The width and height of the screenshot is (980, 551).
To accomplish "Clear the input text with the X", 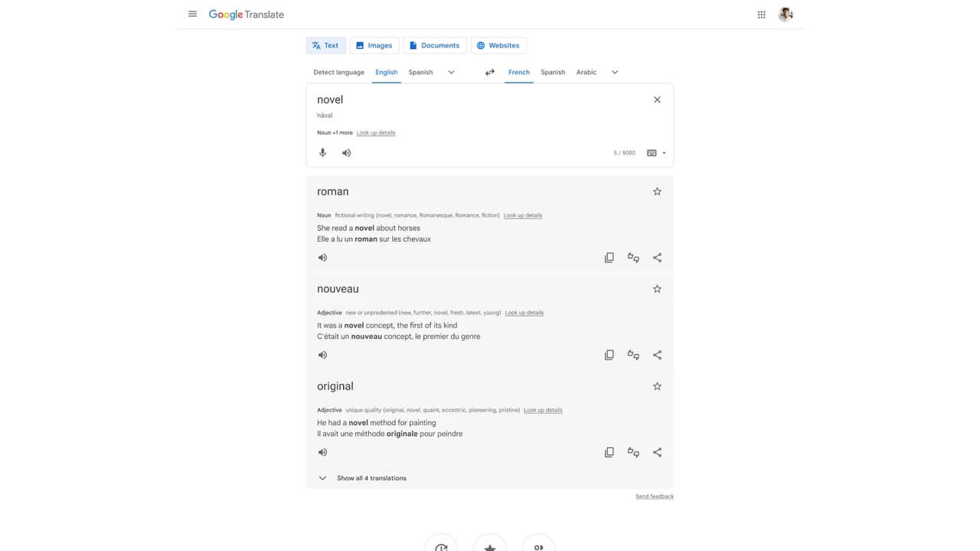I will tap(657, 99).
